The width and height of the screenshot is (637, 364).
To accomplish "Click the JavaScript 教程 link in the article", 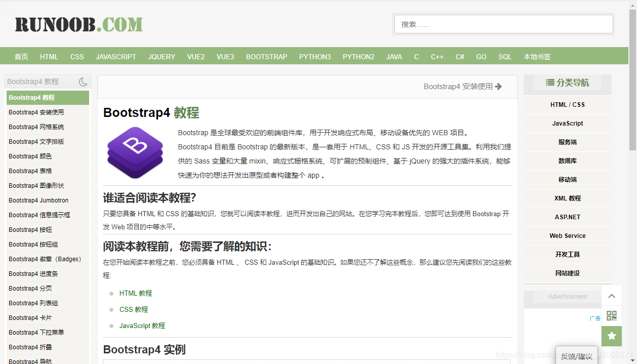I will (142, 326).
